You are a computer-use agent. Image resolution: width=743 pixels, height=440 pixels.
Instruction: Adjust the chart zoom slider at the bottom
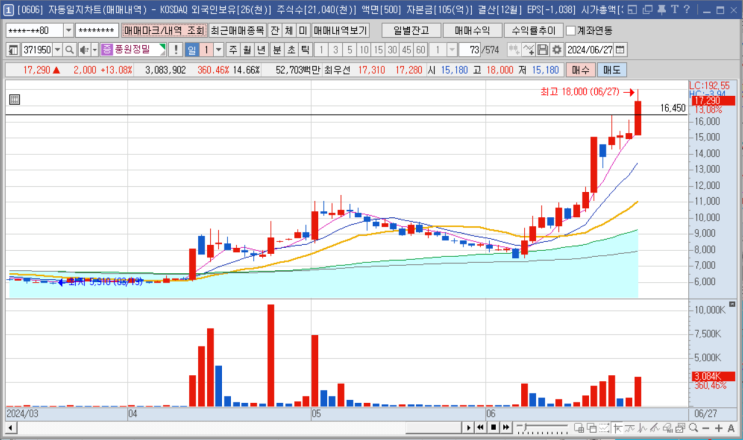(543, 428)
